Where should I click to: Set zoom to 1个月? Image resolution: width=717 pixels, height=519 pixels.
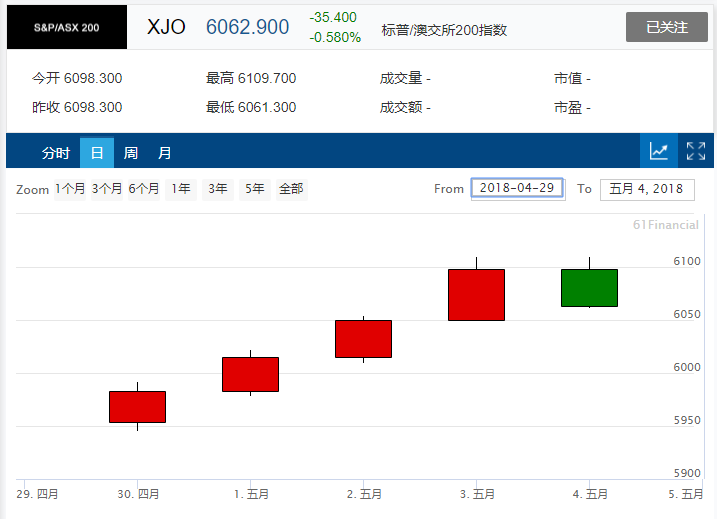[70, 189]
